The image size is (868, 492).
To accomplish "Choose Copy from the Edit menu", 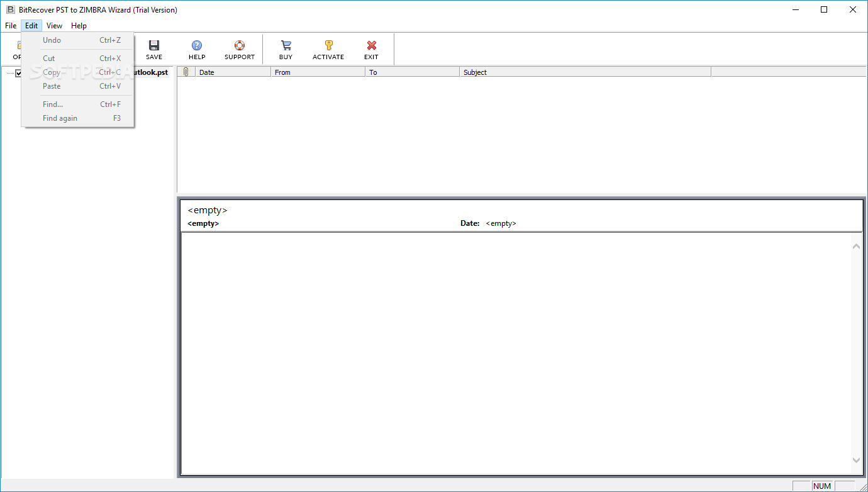I will point(77,72).
